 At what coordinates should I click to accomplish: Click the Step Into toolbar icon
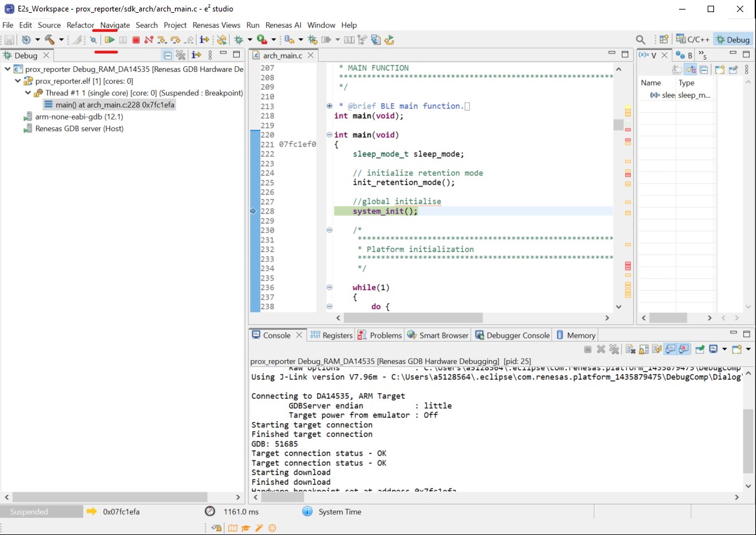[162, 39]
